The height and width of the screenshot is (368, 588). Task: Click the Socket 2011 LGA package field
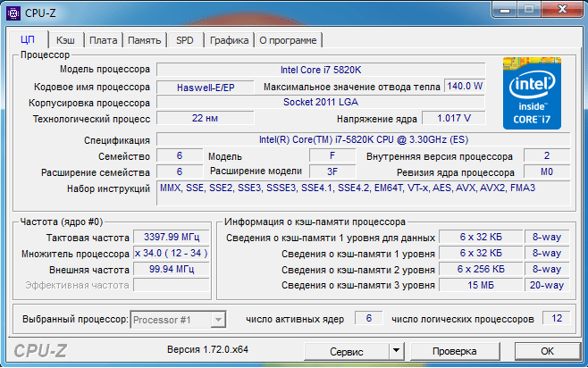[321, 102]
